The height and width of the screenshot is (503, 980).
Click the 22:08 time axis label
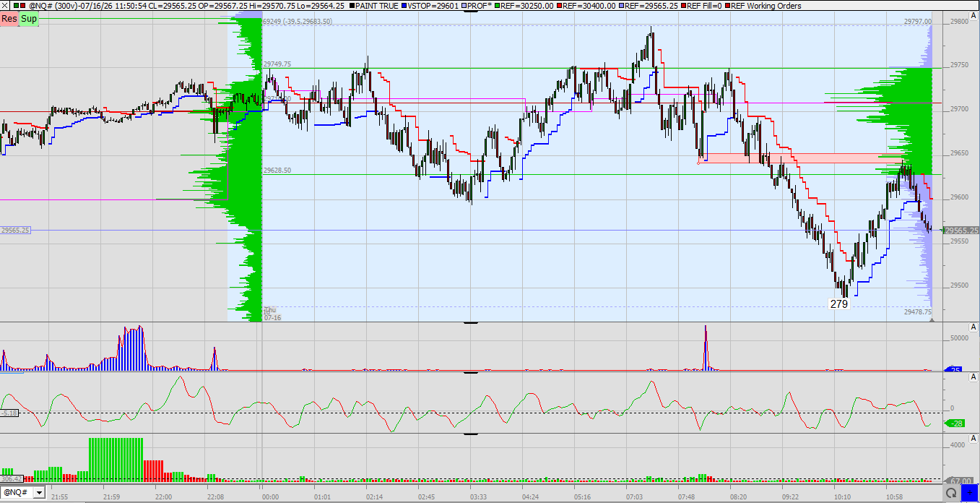[215, 496]
